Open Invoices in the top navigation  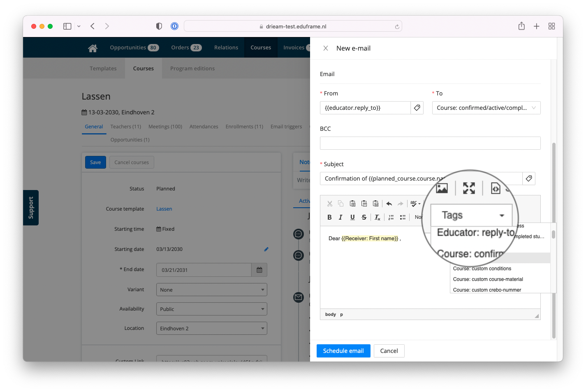294,47
